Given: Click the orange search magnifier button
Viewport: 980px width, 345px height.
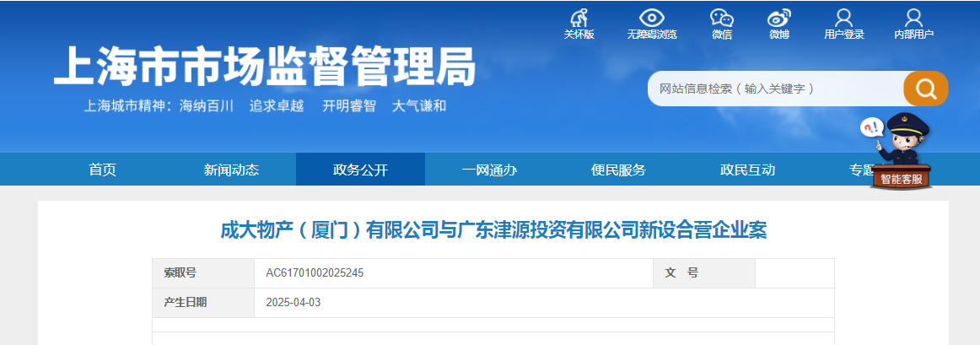Looking at the screenshot, I should tap(926, 89).
